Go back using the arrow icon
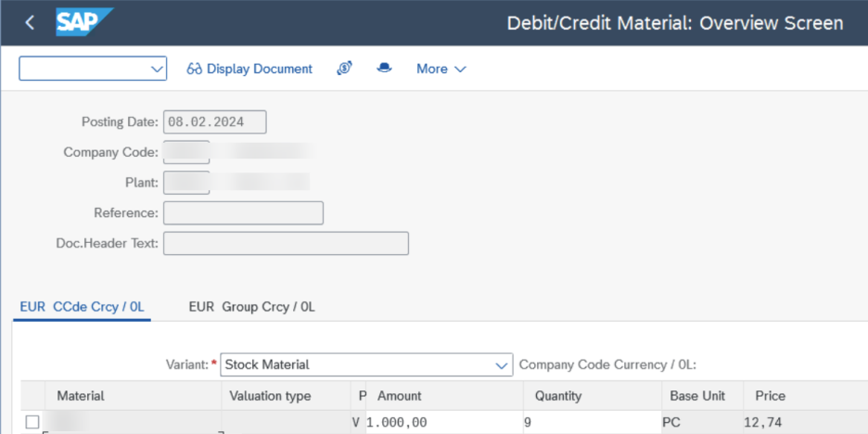 (x=30, y=22)
